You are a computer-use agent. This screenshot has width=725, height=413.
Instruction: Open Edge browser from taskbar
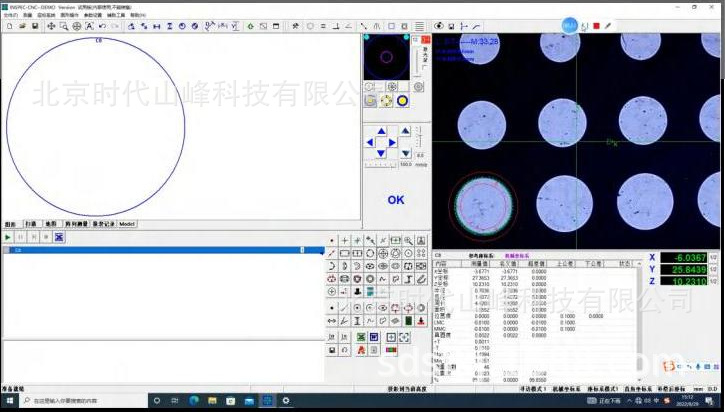click(x=194, y=400)
